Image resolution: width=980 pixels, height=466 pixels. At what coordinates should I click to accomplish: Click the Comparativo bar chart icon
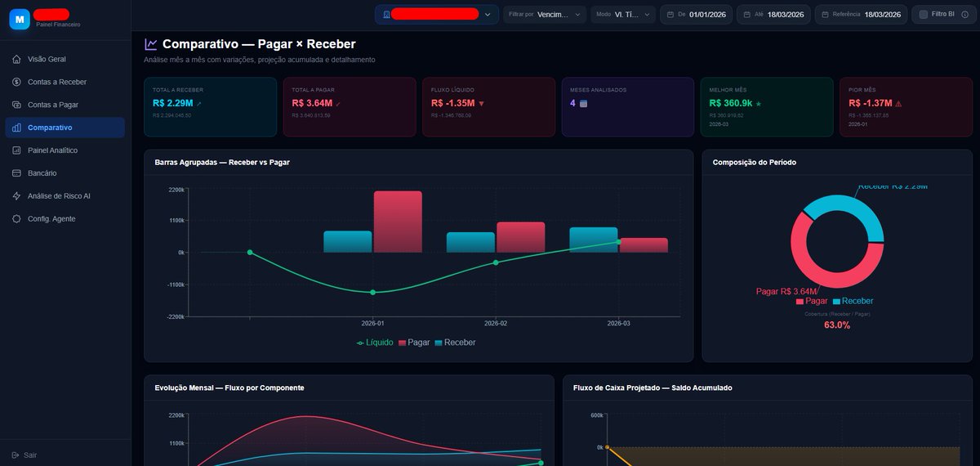coord(17,128)
